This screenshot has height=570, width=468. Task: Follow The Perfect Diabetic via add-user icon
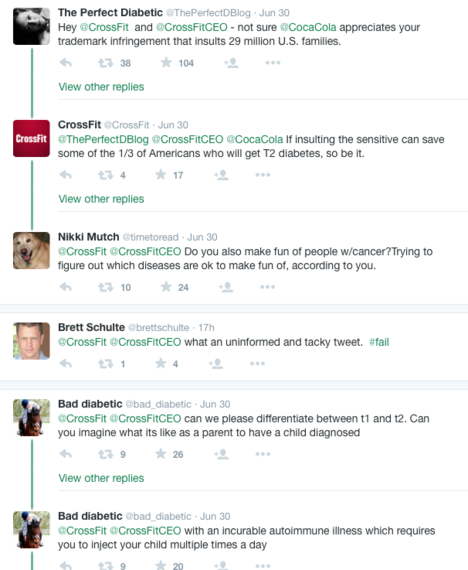(231, 63)
